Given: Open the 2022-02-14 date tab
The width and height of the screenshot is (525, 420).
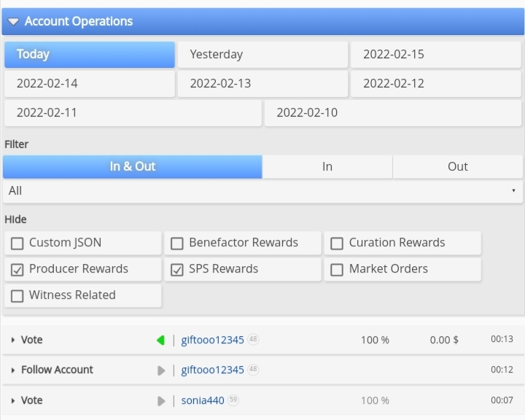Looking at the screenshot, I should coord(90,84).
